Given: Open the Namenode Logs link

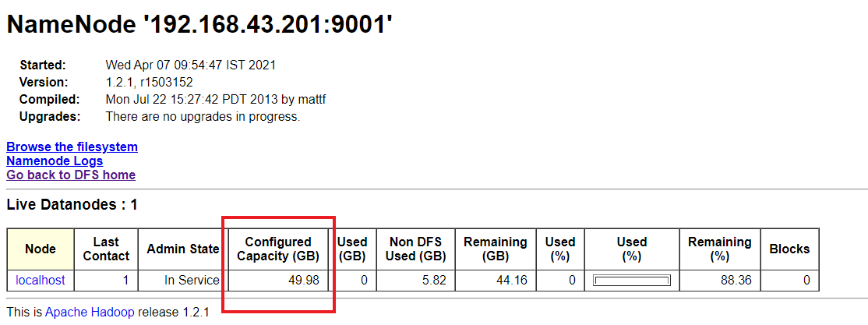Looking at the screenshot, I should click(55, 161).
